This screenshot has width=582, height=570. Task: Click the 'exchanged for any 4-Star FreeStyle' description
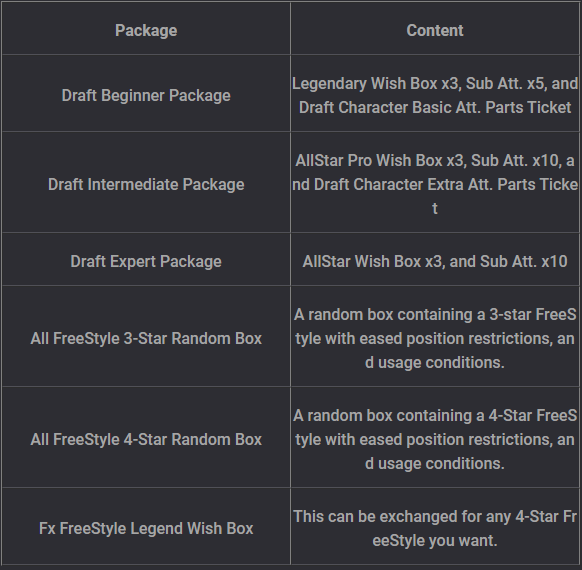(435, 528)
